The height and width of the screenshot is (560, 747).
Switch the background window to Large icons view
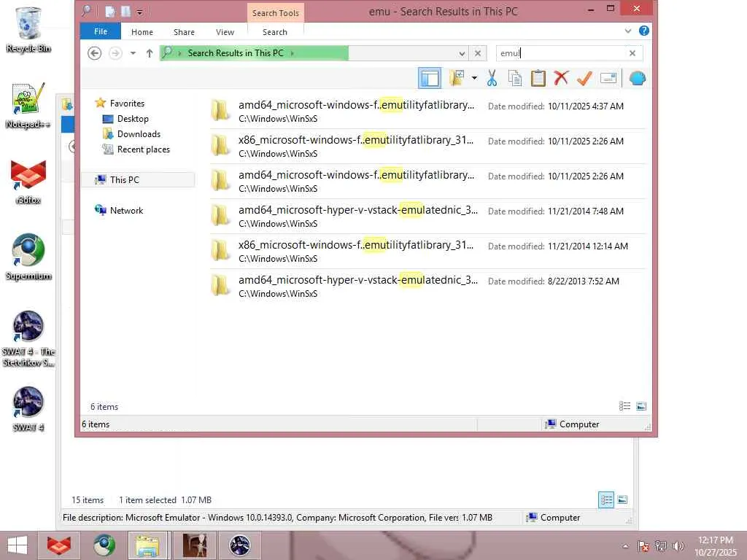pyautogui.click(x=622, y=499)
